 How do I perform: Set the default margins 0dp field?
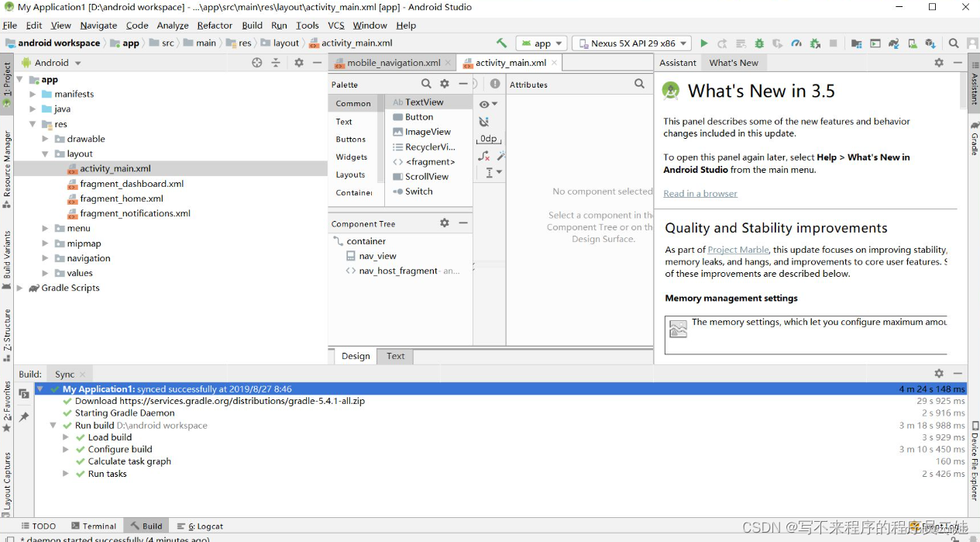(489, 139)
